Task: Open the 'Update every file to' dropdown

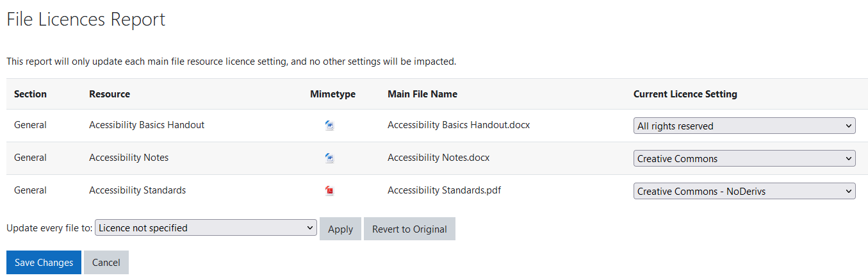Action: (x=206, y=227)
